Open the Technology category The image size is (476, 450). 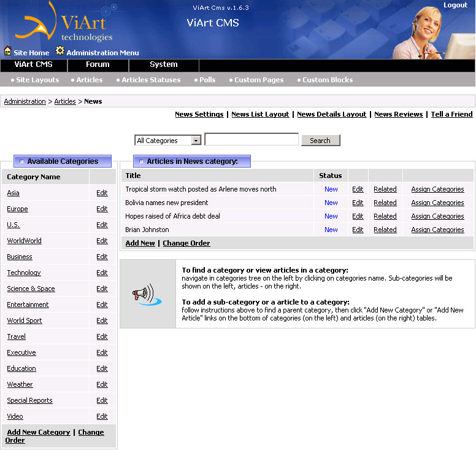click(x=24, y=273)
